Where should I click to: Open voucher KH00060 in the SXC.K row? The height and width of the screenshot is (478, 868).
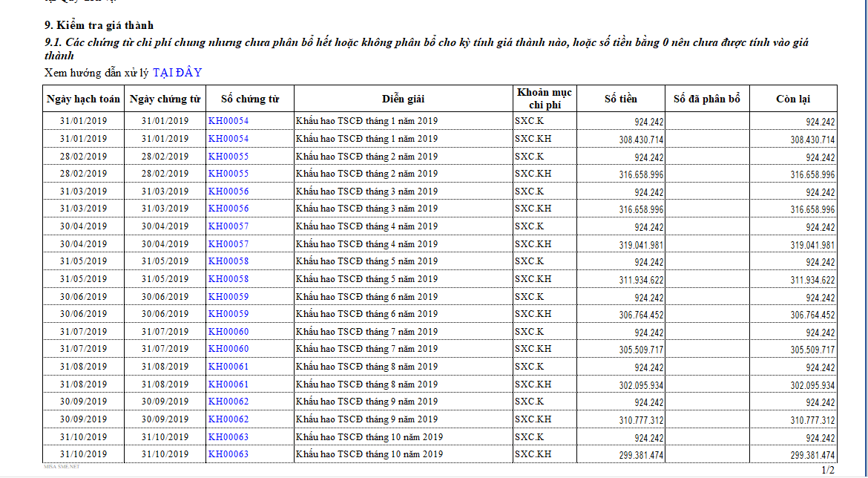228,332
